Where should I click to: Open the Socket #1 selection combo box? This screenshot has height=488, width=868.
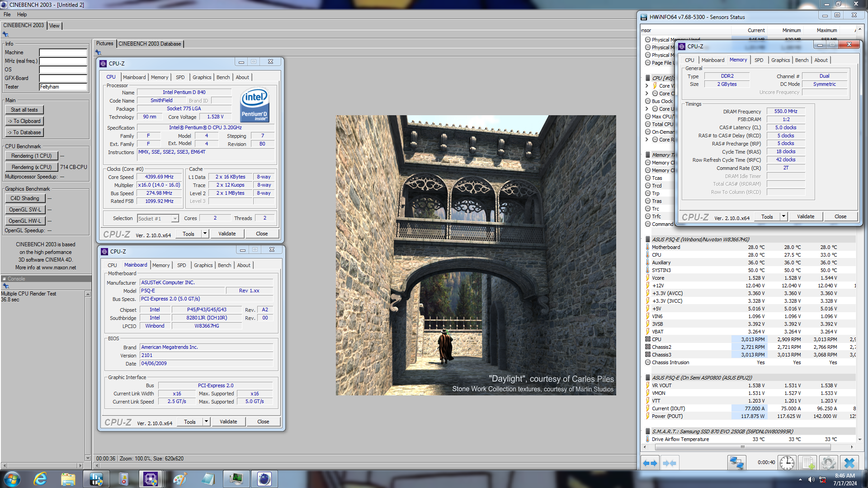coord(157,219)
